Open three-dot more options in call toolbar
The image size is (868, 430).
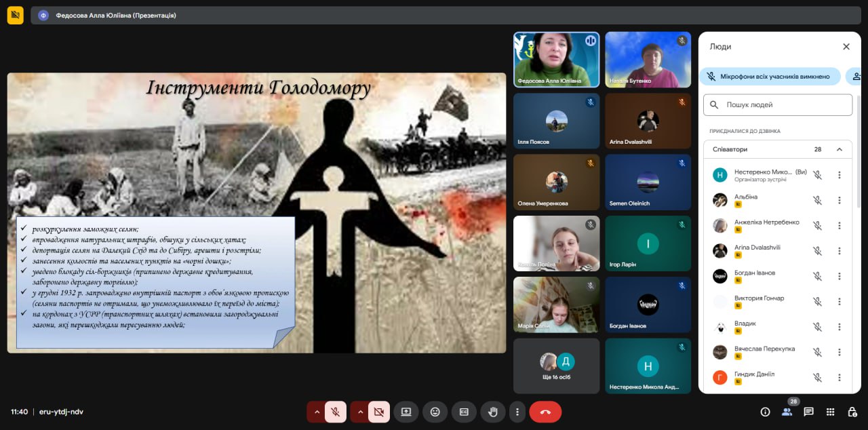click(x=517, y=412)
